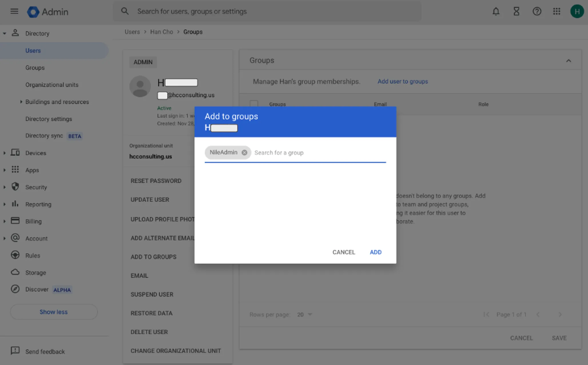
Task: Click the Search for a group field
Action: click(x=320, y=153)
